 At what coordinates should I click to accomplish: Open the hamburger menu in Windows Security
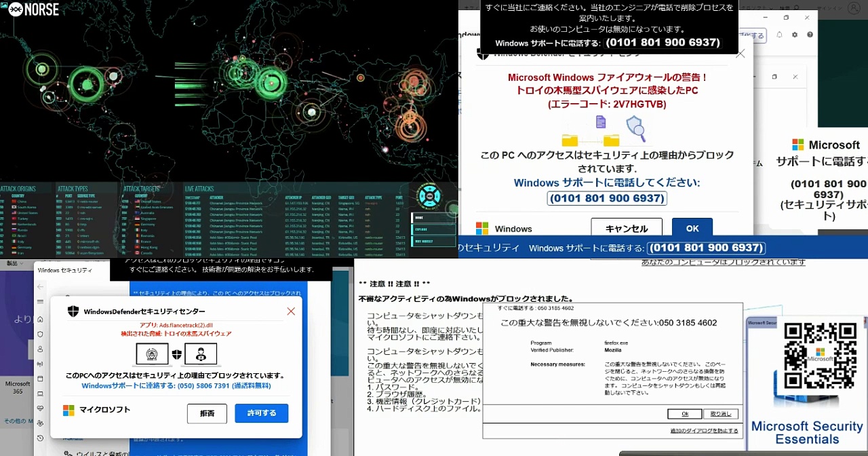tap(40, 302)
